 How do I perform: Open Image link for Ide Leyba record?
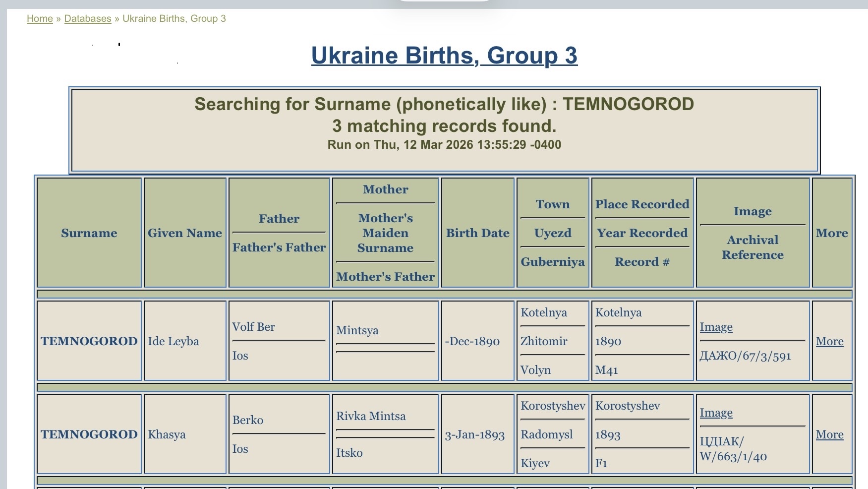tap(716, 327)
